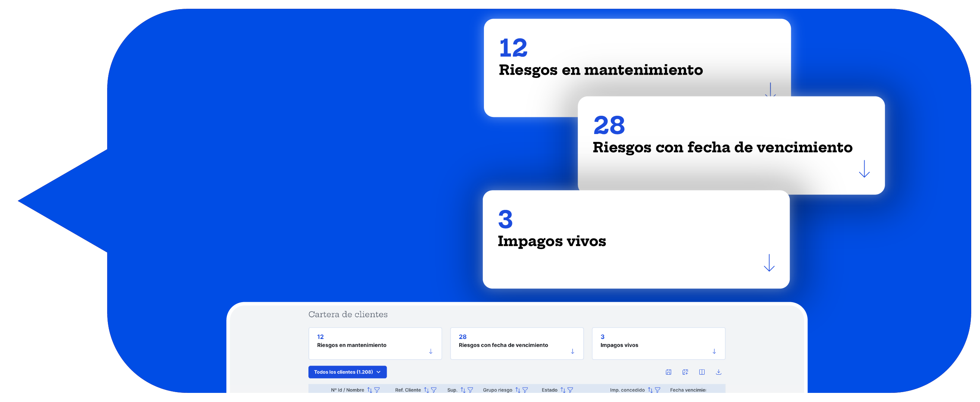The width and height of the screenshot is (980, 402).
Task: Click the filter icon next to Imp. concedido
Action: 658,391
